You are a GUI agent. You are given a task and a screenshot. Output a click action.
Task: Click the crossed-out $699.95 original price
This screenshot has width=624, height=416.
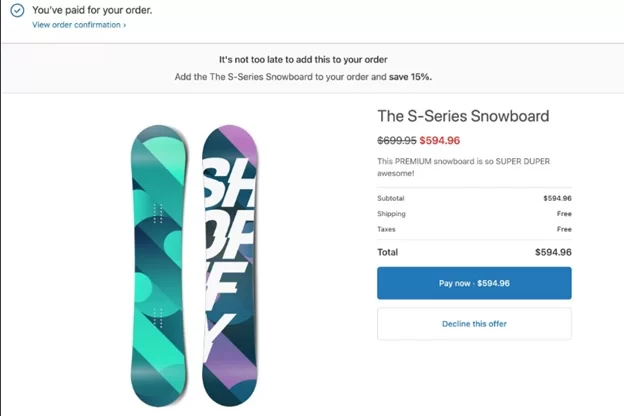(396, 141)
